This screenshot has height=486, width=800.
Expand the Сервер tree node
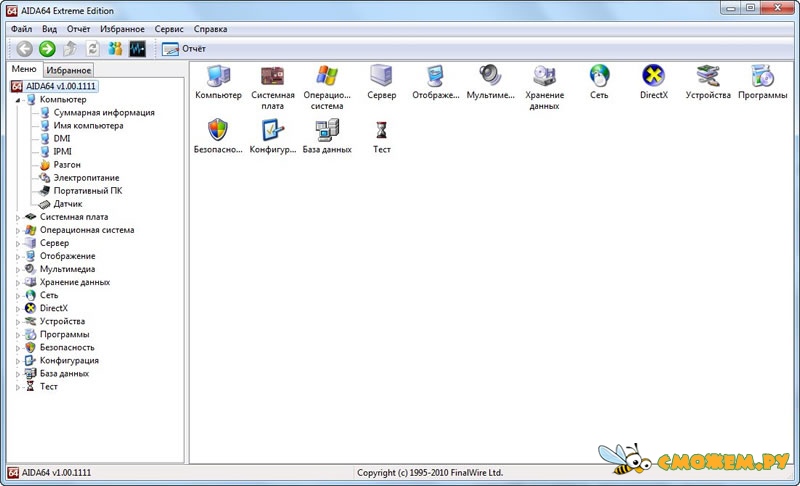(17, 243)
